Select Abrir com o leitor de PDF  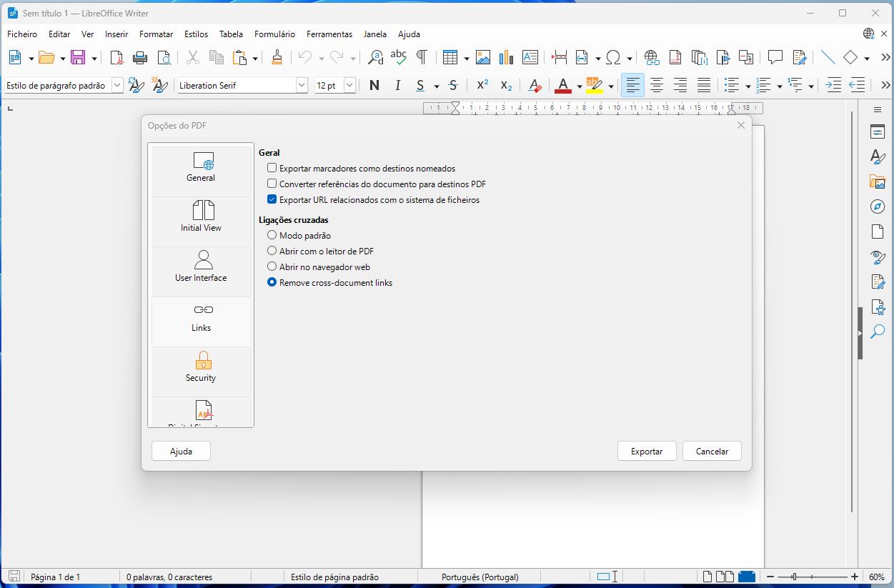click(x=272, y=251)
